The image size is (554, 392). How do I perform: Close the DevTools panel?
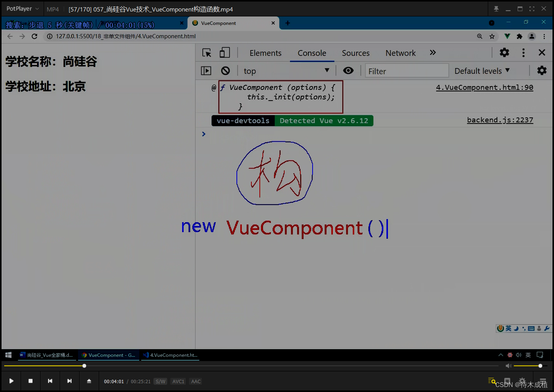pyautogui.click(x=542, y=52)
